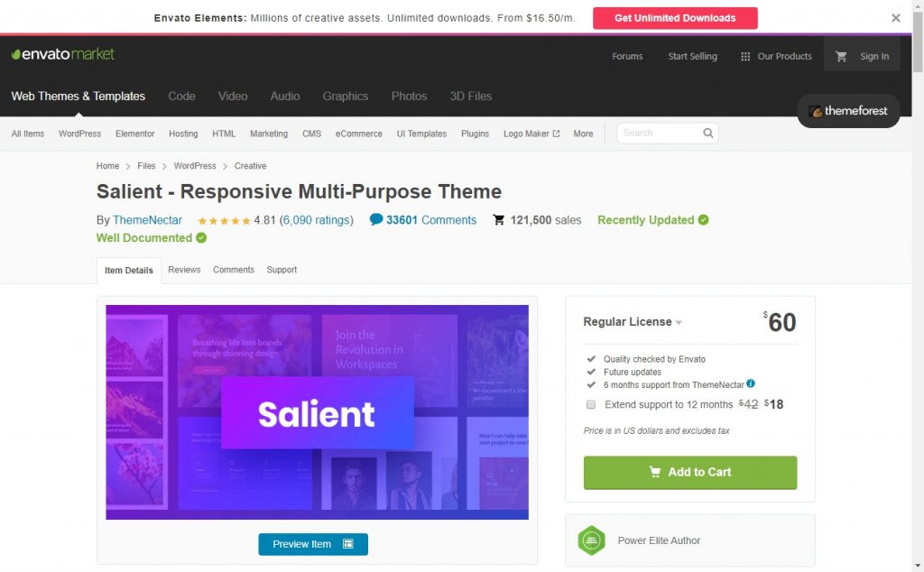Click Get Unlimited Downloads button
The image size is (924, 572).
pyautogui.click(x=675, y=18)
